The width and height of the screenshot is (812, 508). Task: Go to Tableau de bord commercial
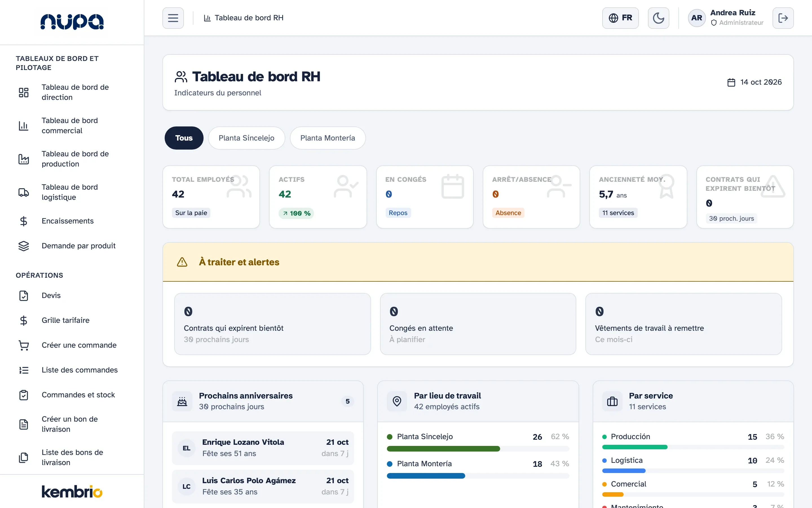click(x=72, y=125)
